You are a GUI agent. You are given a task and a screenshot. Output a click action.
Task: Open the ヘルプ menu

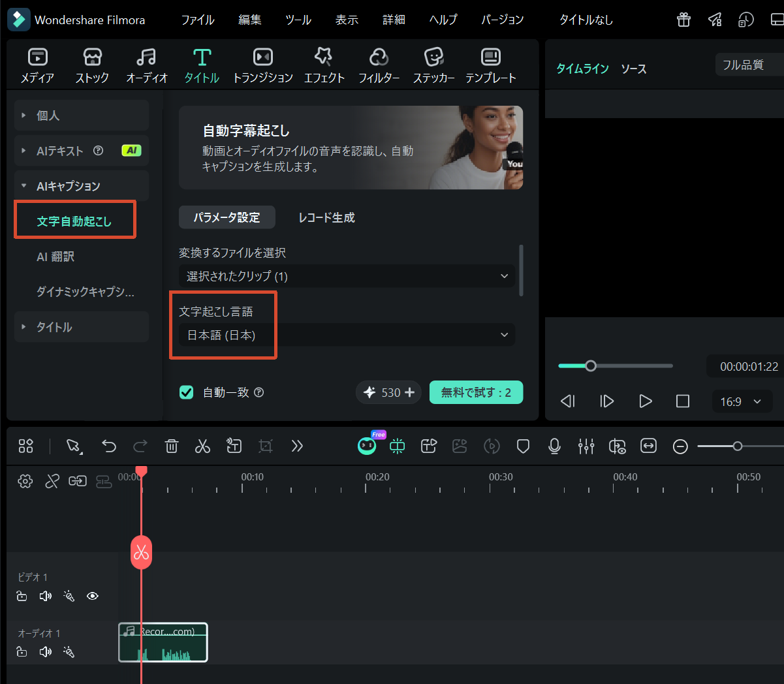pos(443,20)
